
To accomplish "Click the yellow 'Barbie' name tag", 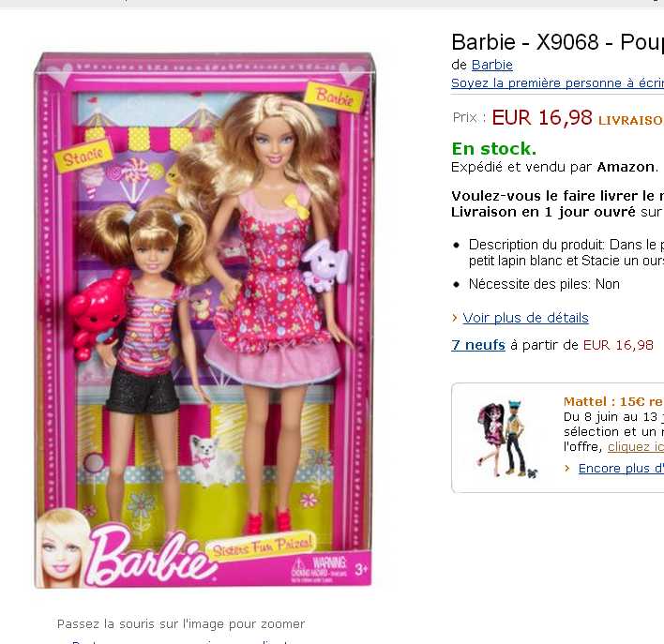I will point(334,97).
